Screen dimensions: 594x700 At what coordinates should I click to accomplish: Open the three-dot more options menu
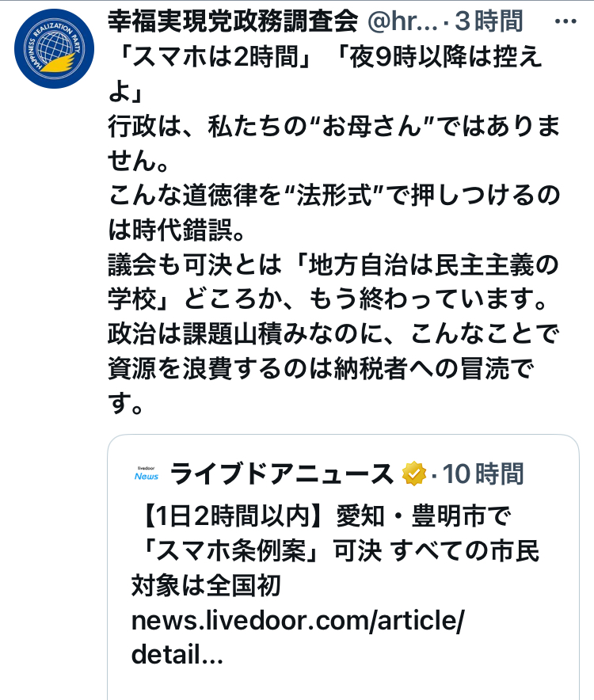click(x=565, y=21)
